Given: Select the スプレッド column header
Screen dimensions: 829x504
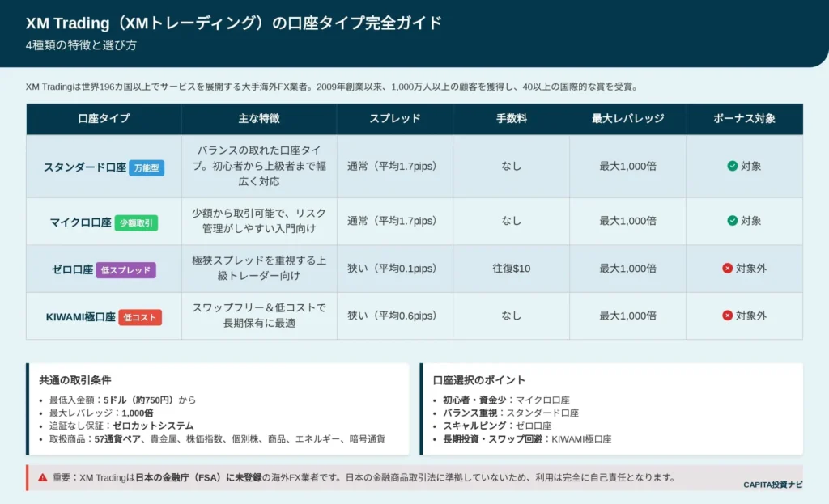Looking at the screenshot, I should (x=395, y=118).
